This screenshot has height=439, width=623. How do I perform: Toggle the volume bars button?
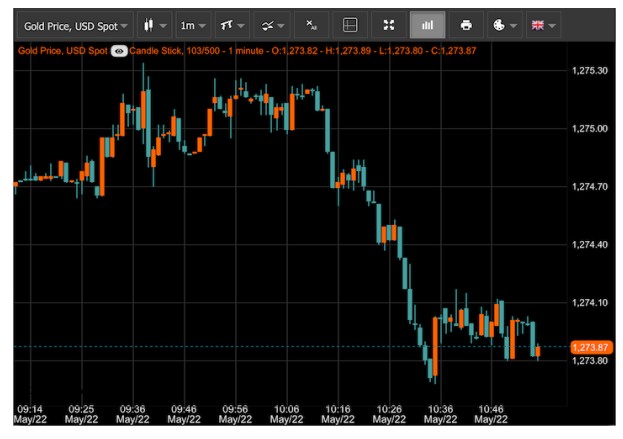[x=427, y=24]
